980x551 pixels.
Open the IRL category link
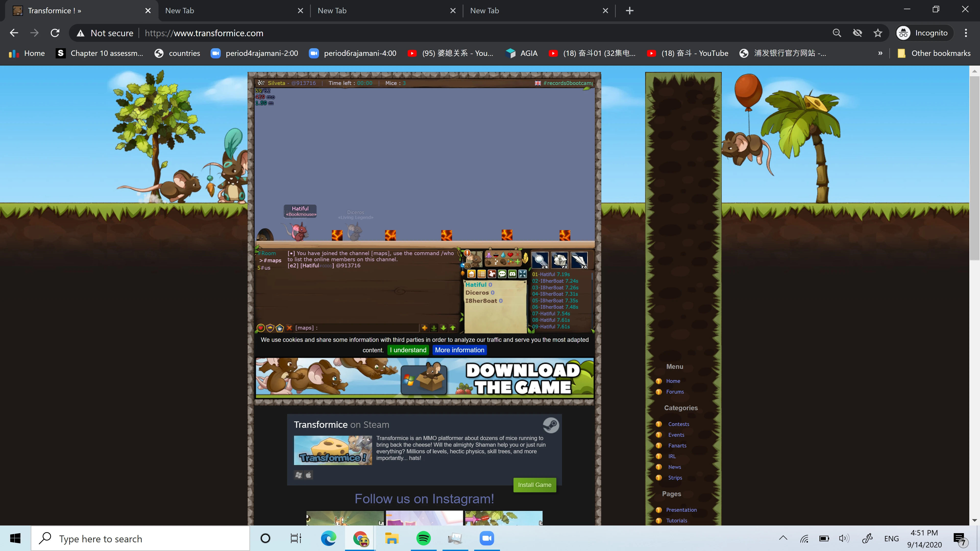[672, 456]
